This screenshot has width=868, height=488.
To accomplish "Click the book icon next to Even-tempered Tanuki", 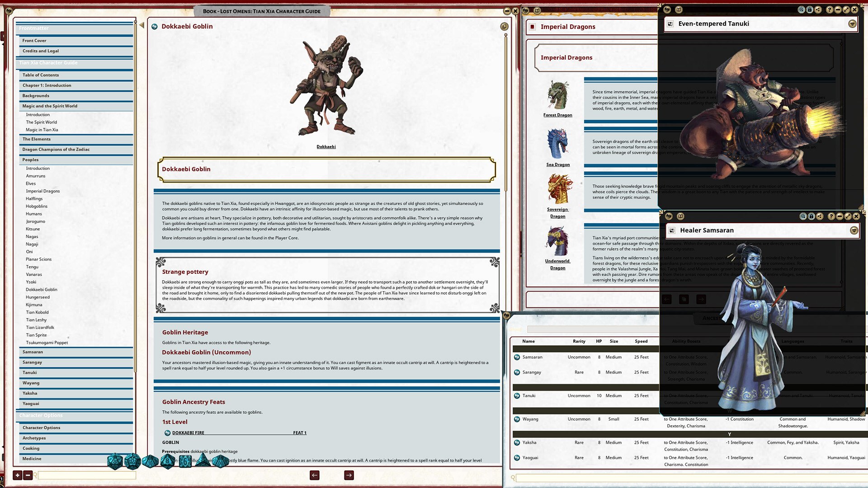I will point(670,23).
